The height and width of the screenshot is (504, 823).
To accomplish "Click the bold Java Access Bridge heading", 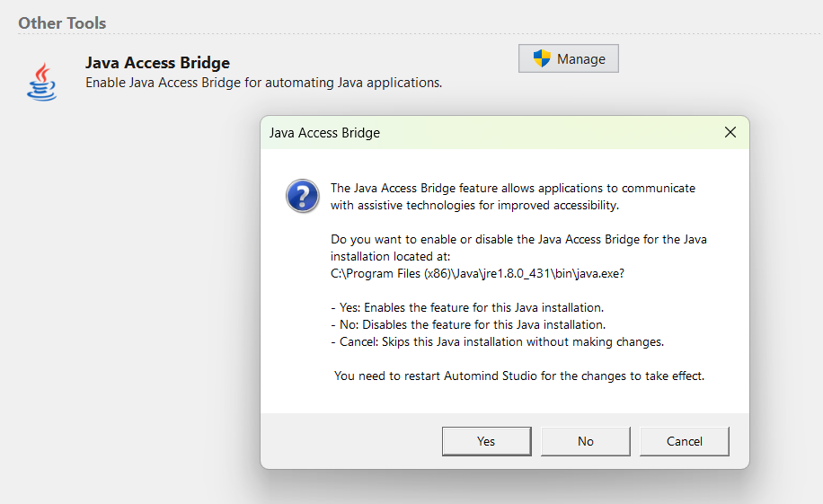I will pyautogui.click(x=157, y=63).
